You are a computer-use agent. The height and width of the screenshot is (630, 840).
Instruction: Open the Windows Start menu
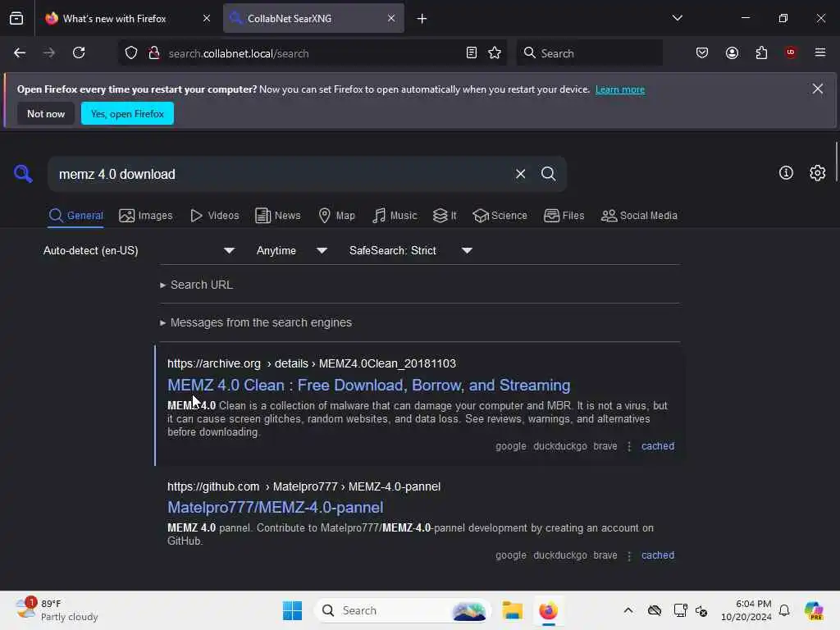pyautogui.click(x=293, y=610)
